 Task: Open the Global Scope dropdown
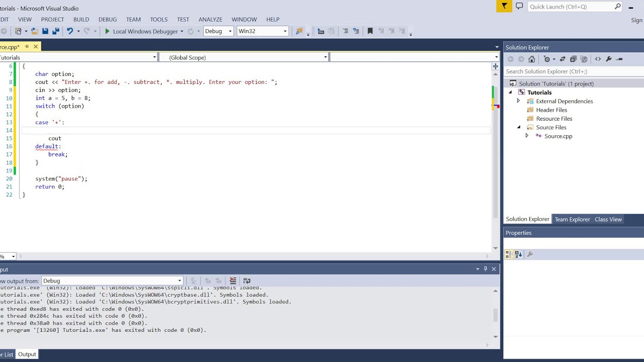click(x=244, y=57)
